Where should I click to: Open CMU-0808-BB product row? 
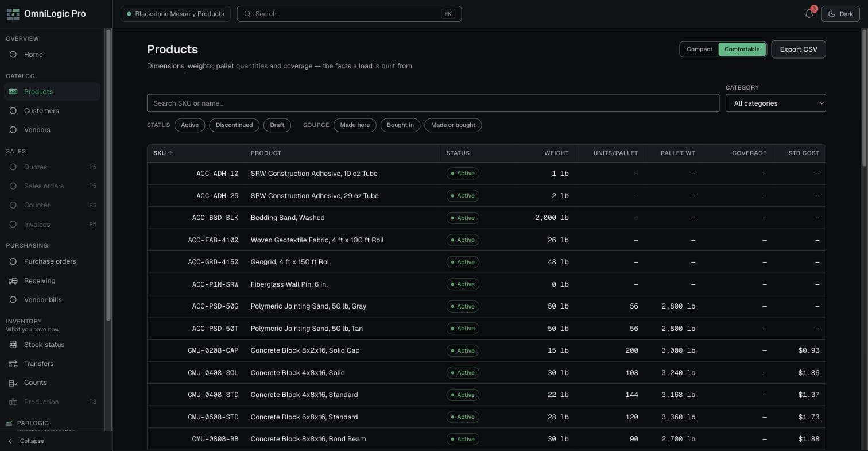pyautogui.click(x=486, y=439)
